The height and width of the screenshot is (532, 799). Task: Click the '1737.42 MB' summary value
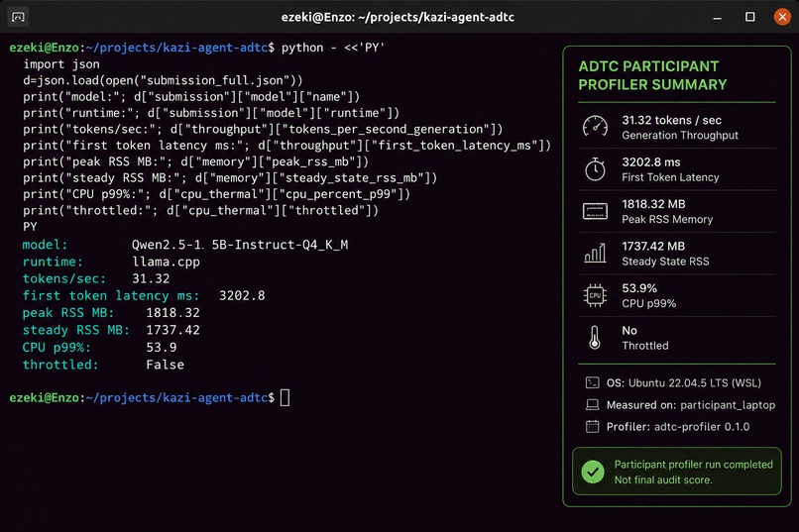click(653, 247)
